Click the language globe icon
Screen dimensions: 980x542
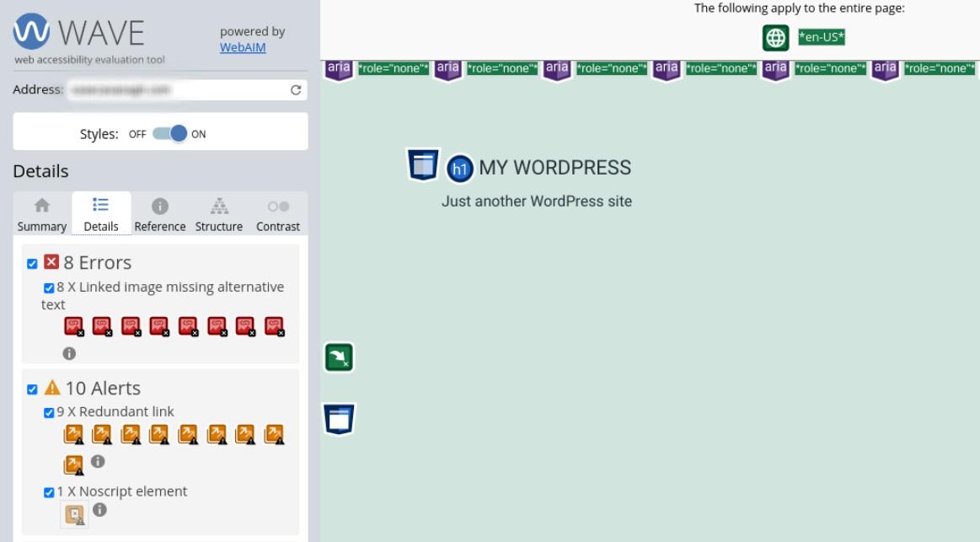(x=775, y=38)
